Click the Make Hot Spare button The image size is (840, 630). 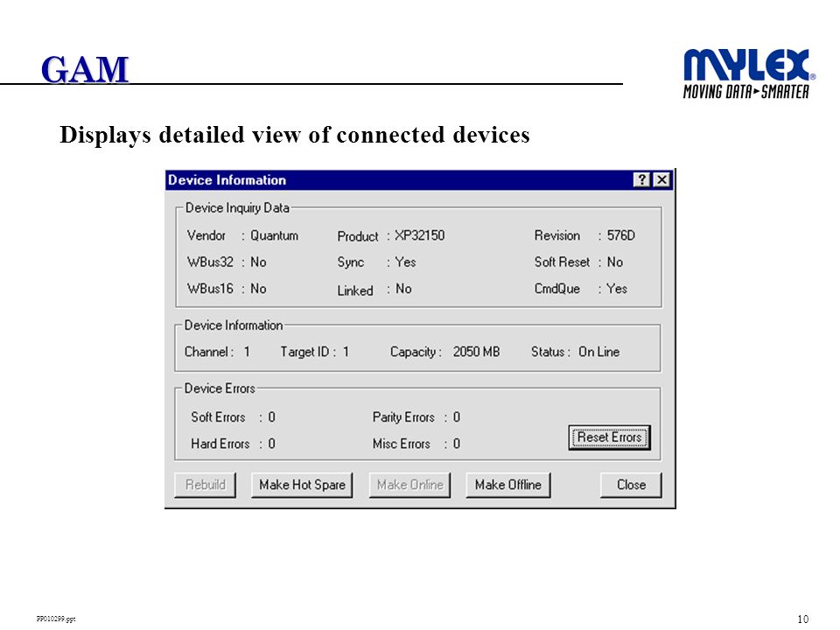(x=302, y=485)
